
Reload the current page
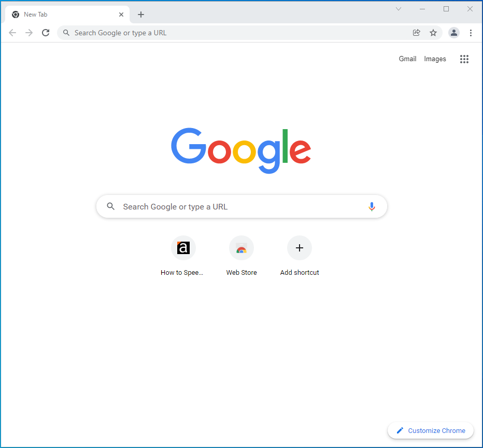point(46,32)
